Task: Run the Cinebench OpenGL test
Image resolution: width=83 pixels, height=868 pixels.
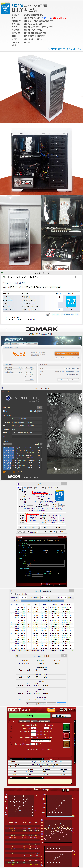Action: click(x=40, y=407)
